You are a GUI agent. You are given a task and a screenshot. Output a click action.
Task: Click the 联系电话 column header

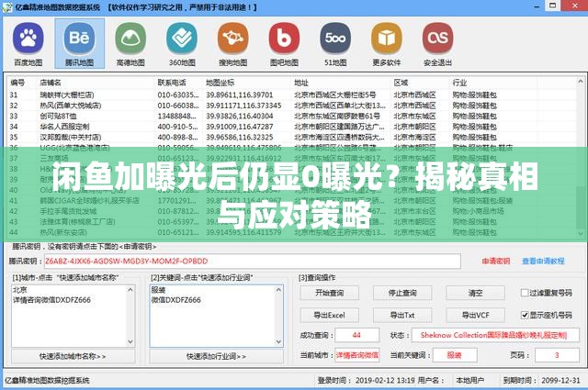[x=172, y=83]
